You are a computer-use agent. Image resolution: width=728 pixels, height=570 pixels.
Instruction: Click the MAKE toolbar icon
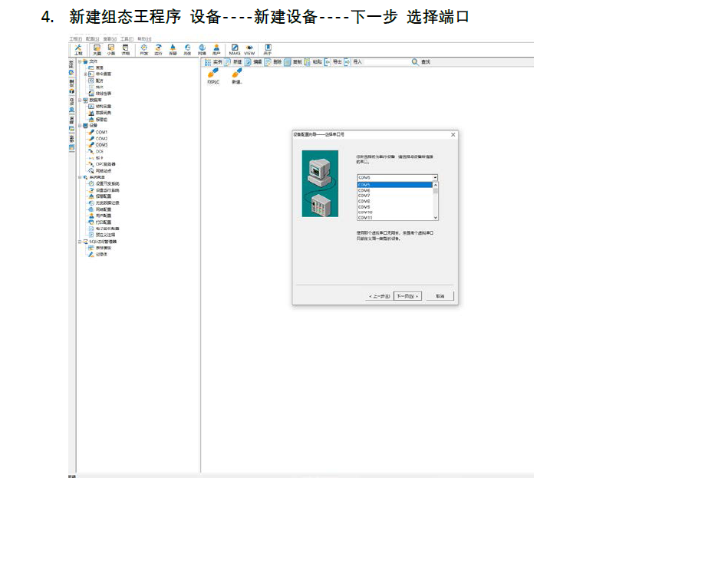(x=235, y=48)
